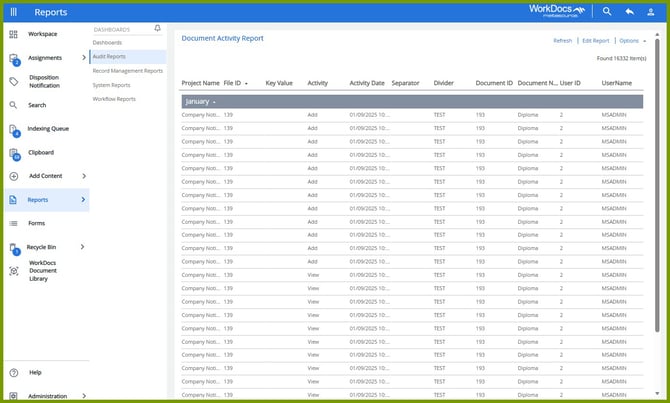
Task: Click the 'Found 16332 item(s)' text
Action: click(621, 58)
